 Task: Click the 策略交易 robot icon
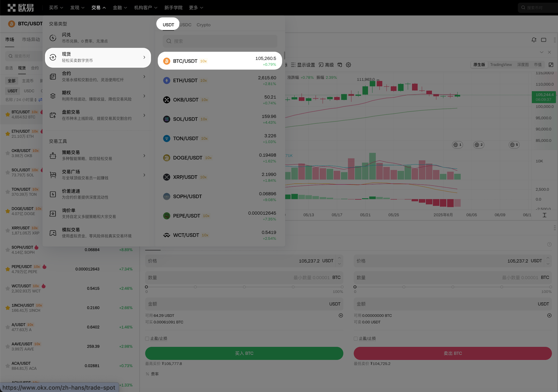53,156
